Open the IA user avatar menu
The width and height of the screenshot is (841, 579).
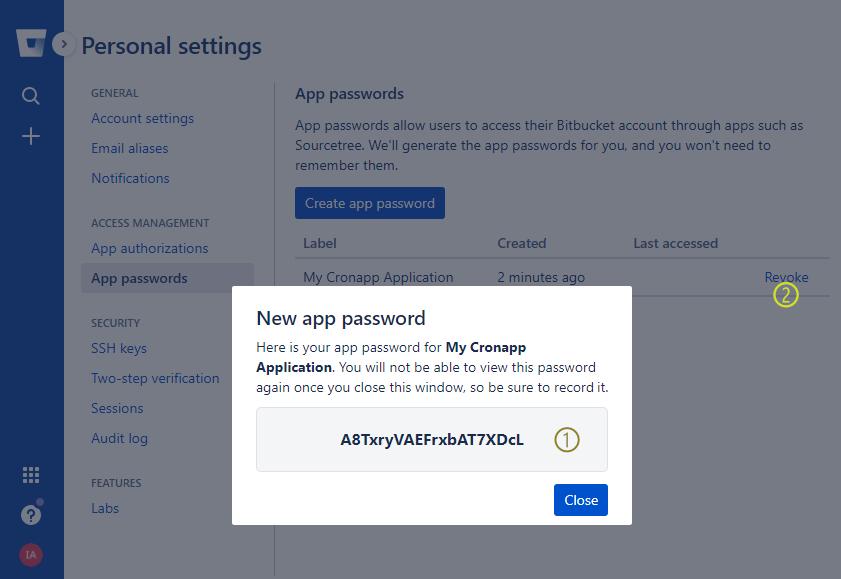click(x=31, y=555)
